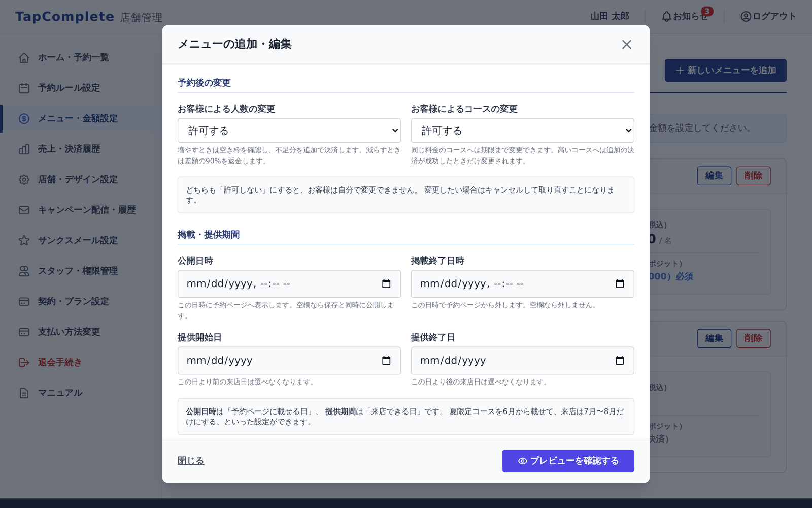812x508 pixels.
Task: Open ホーム・予約一覧 in the sidebar
Action: click(81, 58)
